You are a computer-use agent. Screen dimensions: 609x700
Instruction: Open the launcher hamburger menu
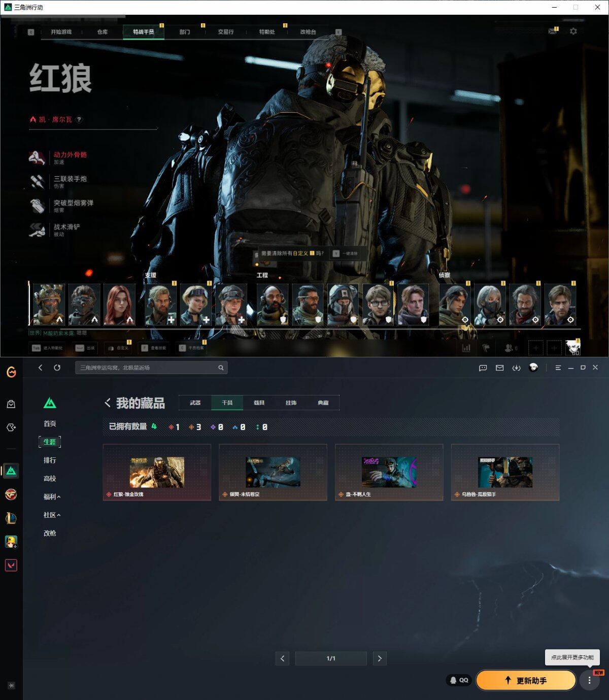tap(558, 368)
